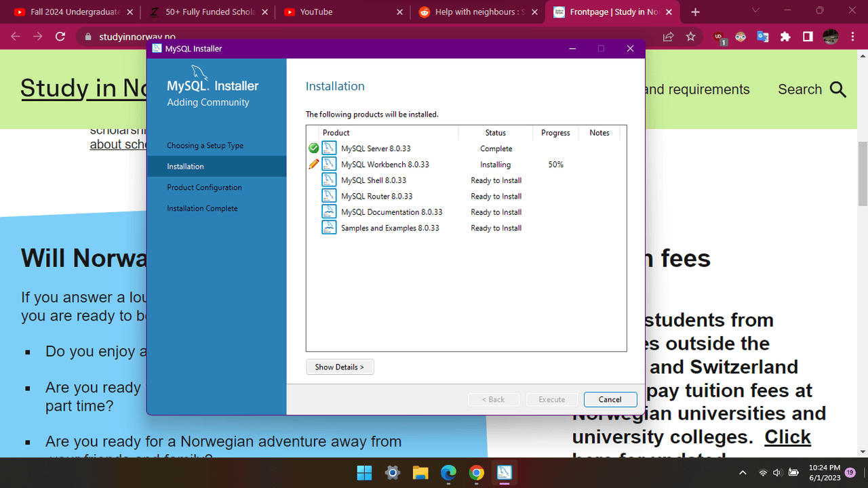
Task: Click the browser reload page icon
Action: coord(60,37)
